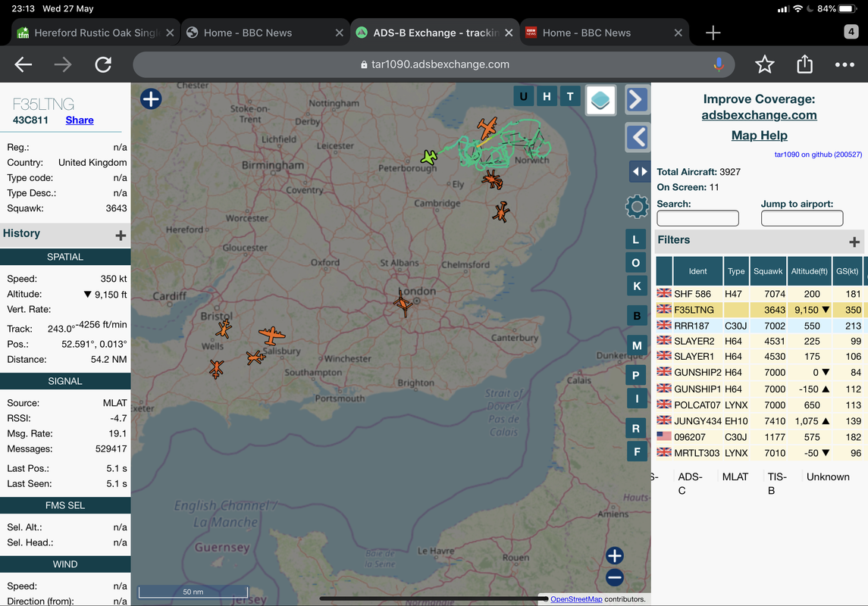This screenshot has width=868, height=606.
Task: Toggle the L map option button
Action: [635, 239]
